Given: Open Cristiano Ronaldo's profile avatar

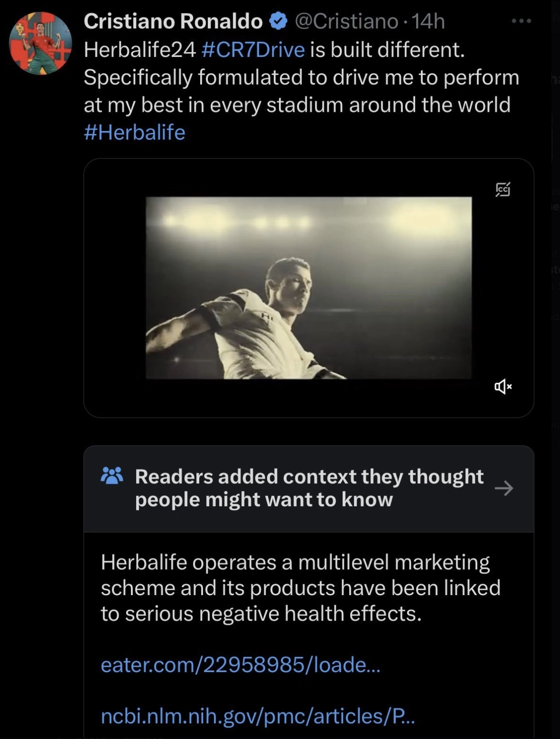Looking at the screenshot, I should point(41,43).
